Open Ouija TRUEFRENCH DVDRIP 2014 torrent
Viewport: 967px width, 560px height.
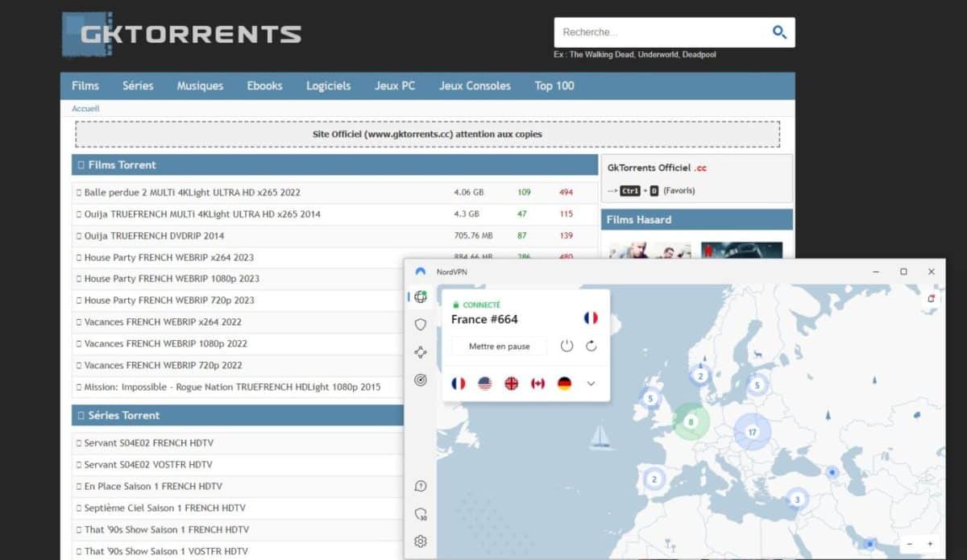coord(155,236)
